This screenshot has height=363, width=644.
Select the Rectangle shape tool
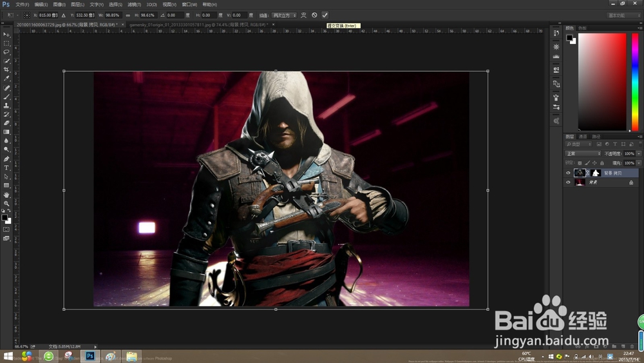pyautogui.click(x=6, y=186)
